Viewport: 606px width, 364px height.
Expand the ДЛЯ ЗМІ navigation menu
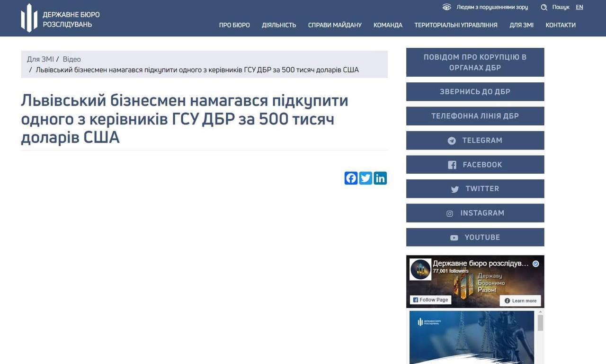pos(521,25)
